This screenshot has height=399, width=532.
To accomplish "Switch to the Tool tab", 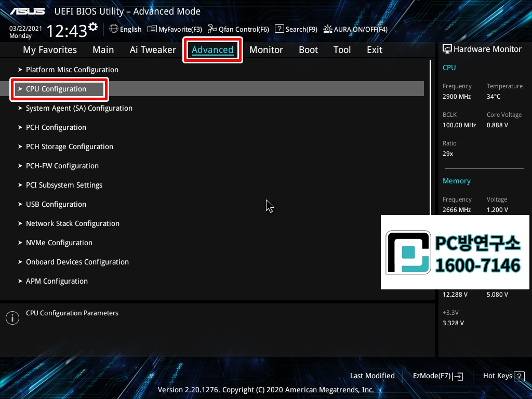I will click(x=342, y=50).
